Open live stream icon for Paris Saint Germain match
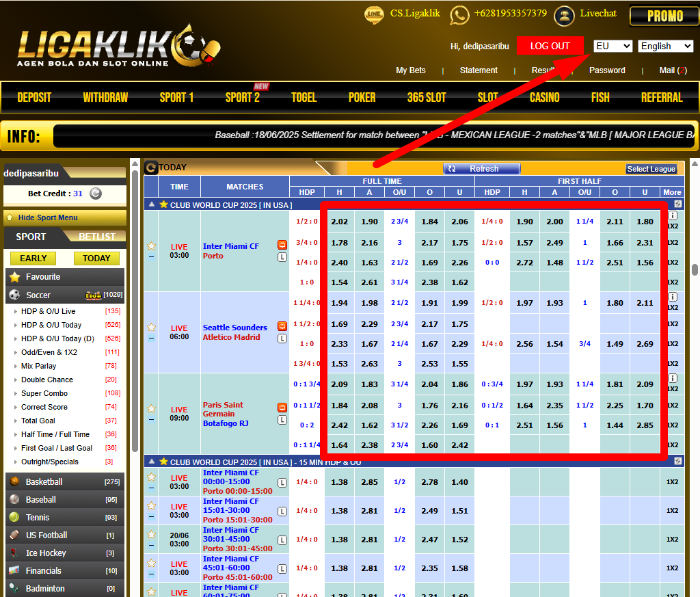Viewport: 700px width, 597px height. point(282,407)
